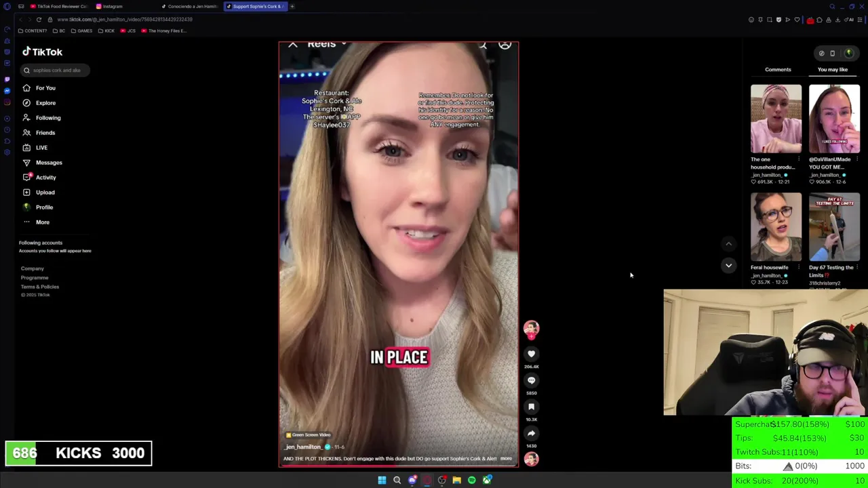The height and width of the screenshot is (488, 868).
Task: Open the Friends section
Action: 39,133
